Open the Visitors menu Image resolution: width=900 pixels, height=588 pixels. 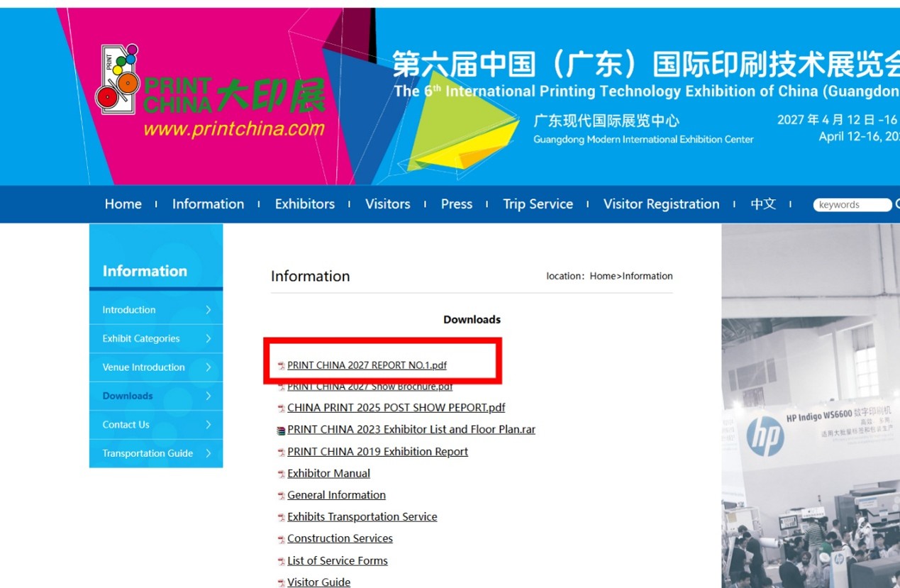click(x=388, y=204)
